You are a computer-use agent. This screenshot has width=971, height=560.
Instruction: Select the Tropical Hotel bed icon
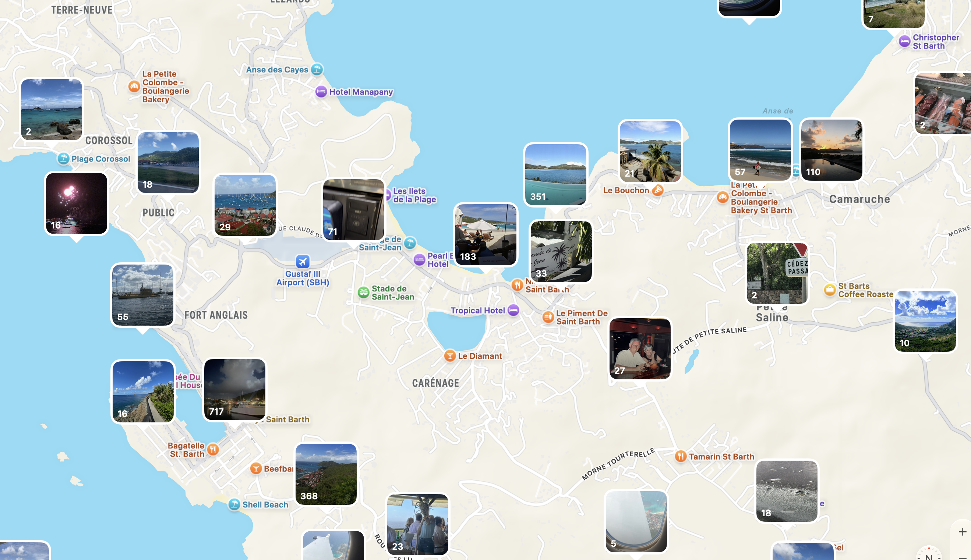[513, 310]
